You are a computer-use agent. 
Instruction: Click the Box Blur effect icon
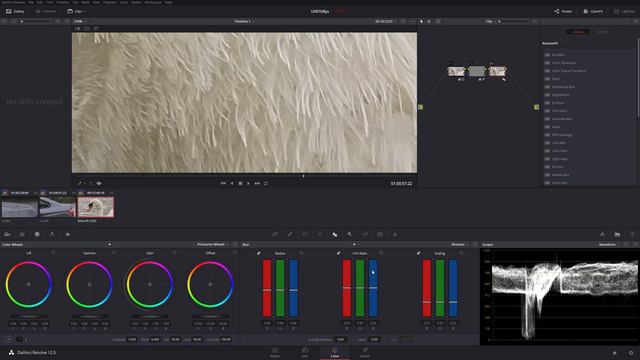coord(547,55)
